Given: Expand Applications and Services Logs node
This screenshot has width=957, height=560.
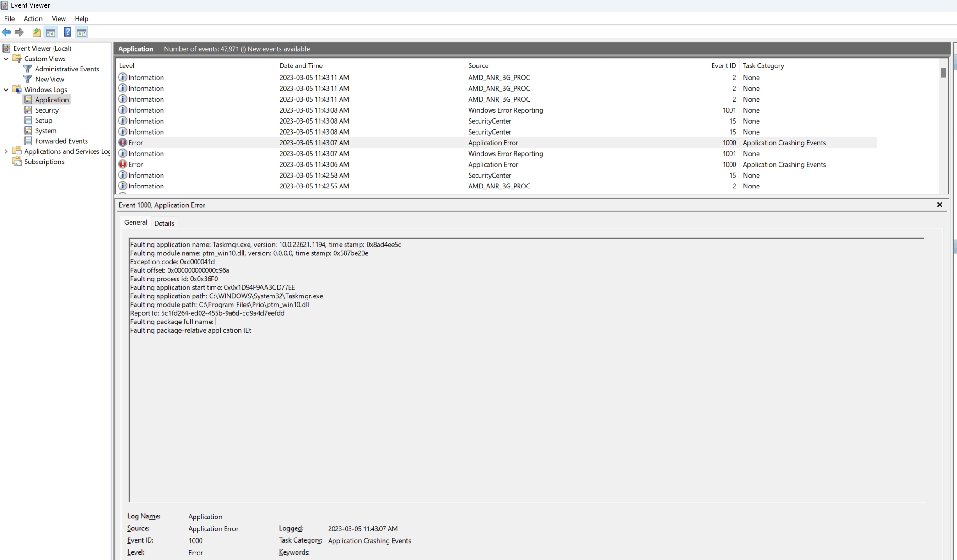Looking at the screenshot, I should coord(6,151).
